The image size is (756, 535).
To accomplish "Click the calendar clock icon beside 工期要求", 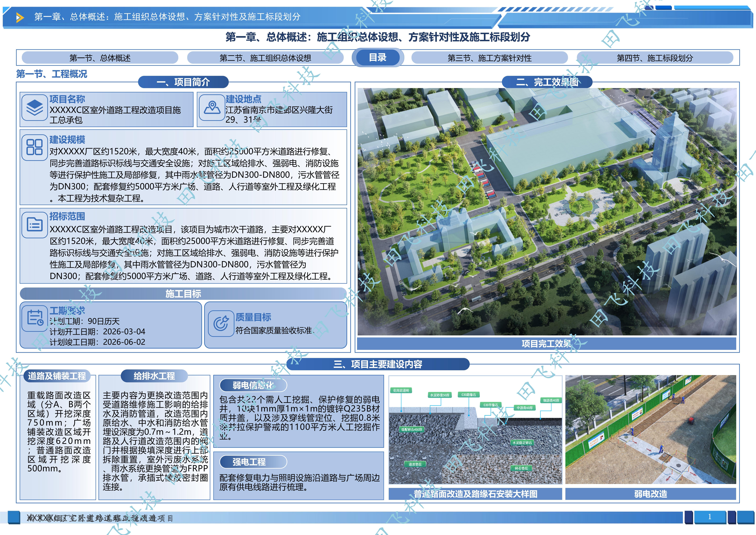I will click(x=35, y=318).
